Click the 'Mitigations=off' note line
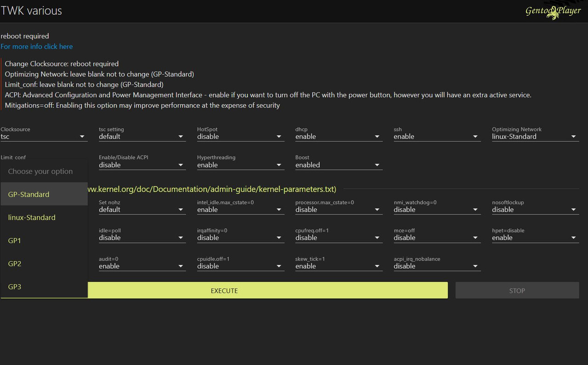Viewport: 588px width, 365px height. click(x=142, y=105)
